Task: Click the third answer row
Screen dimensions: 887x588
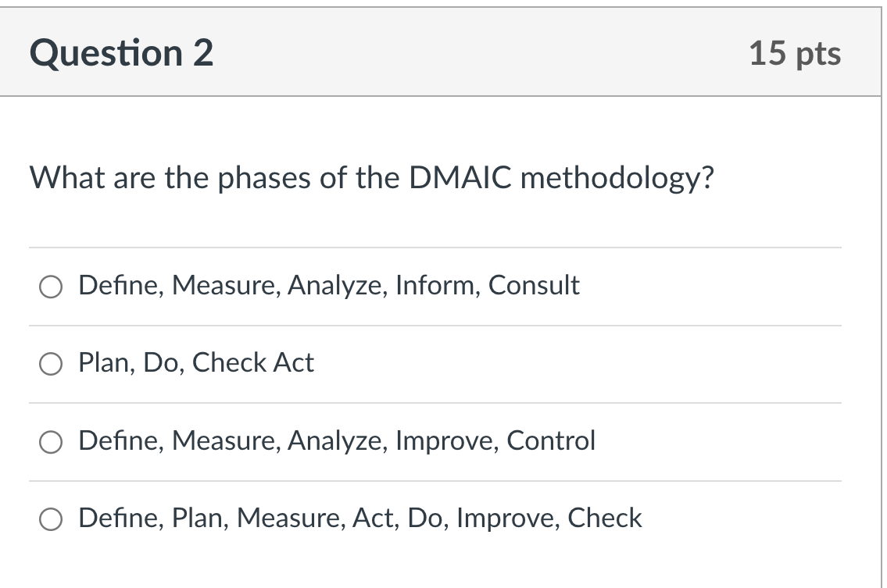Action: pyautogui.click(x=336, y=441)
